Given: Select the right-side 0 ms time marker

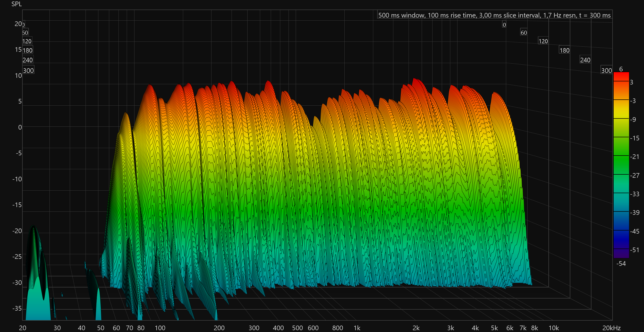Looking at the screenshot, I should point(504,25).
